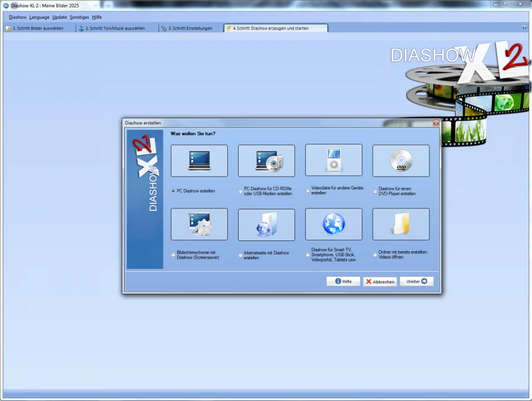Open the Diashow menu

click(x=18, y=17)
